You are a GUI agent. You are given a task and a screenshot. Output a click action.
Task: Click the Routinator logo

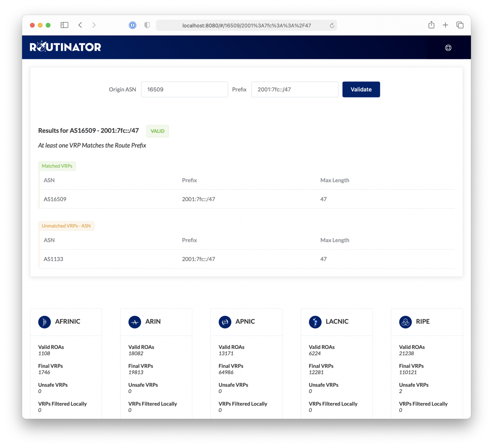click(x=65, y=47)
